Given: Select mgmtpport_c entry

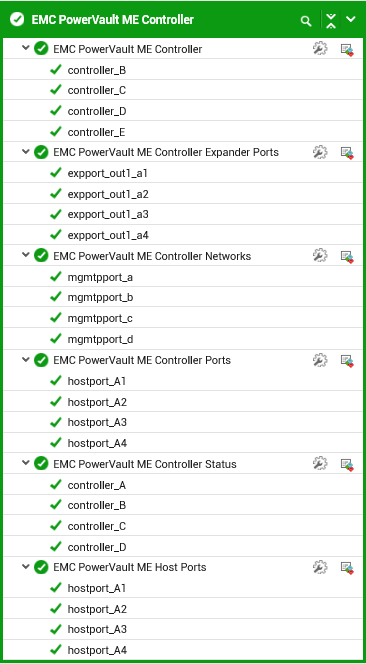Looking at the screenshot, I should [100, 318].
